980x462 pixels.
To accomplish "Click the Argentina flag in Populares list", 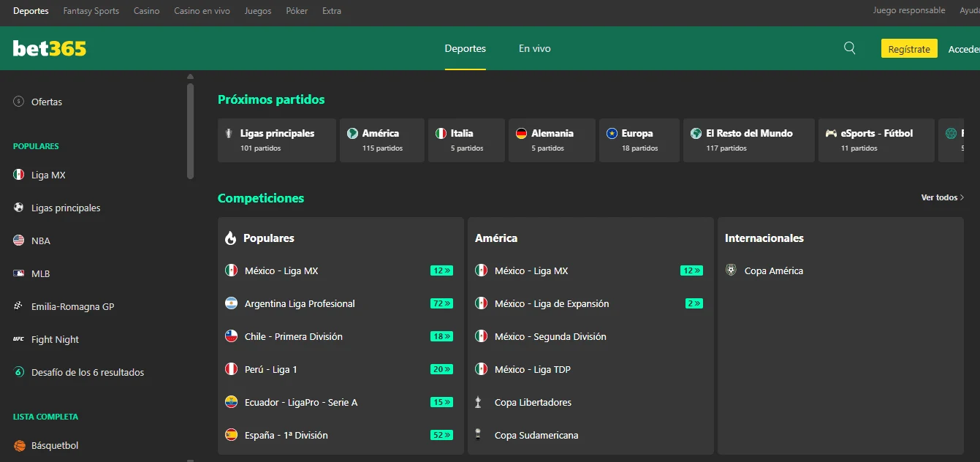I will (232, 303).
